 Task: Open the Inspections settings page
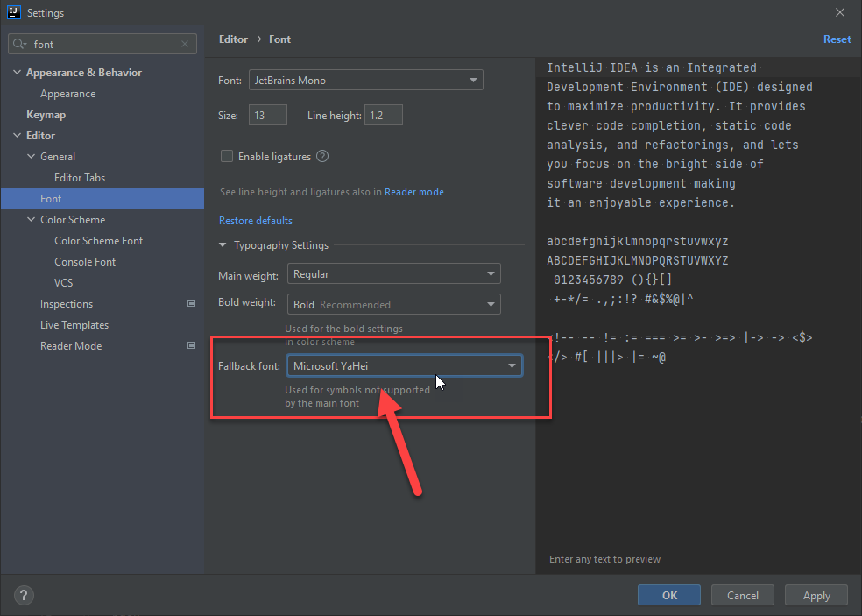[x=67, y=303]
